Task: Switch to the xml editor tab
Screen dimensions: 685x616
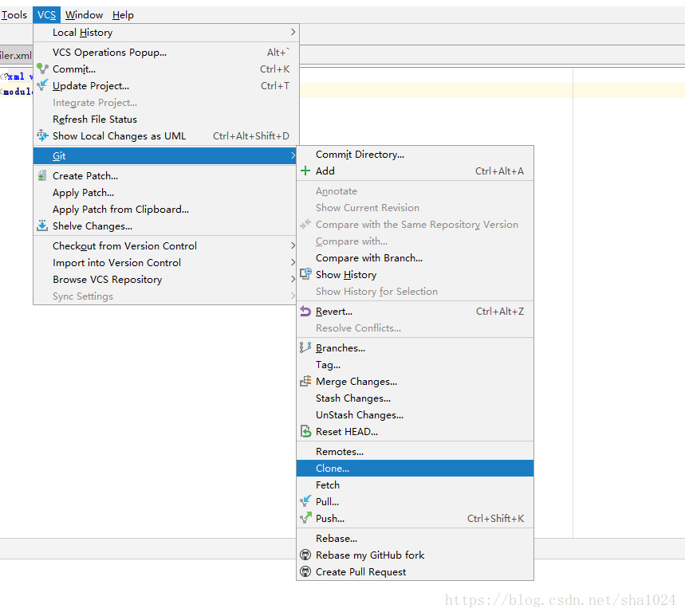Action: (x=16, y=56)
